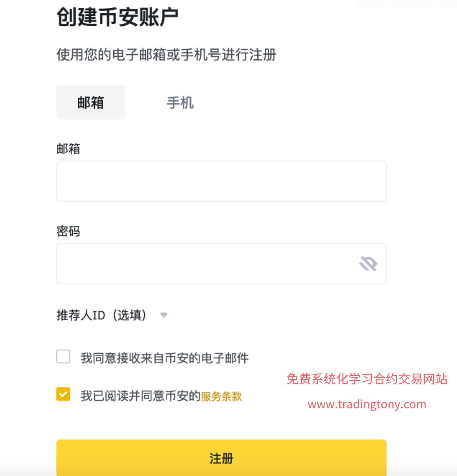This screenshot has width=457, height=476.
Task: Switch to the 手机 registration tab
Action: click(x=180, y=103)
